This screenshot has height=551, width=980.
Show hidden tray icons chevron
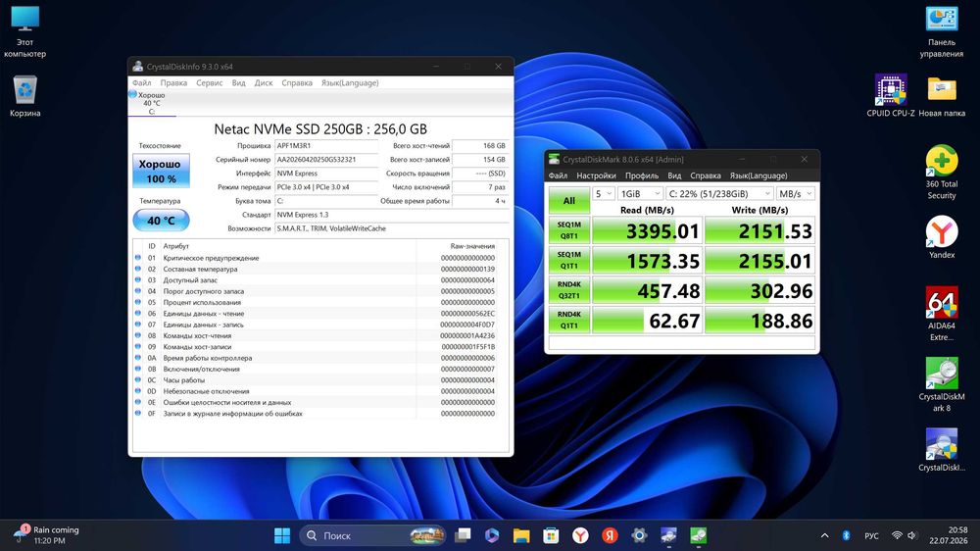(824, 535)
